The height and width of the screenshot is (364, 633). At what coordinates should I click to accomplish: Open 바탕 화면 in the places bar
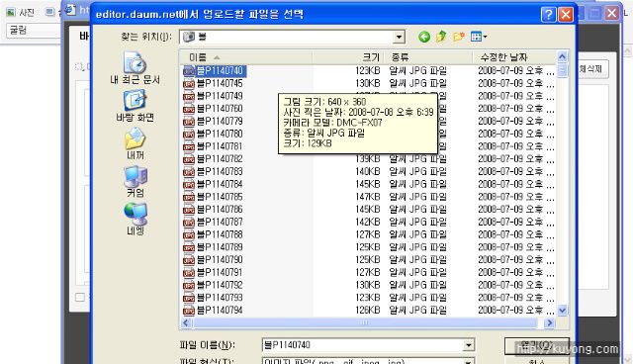(135, 106)
